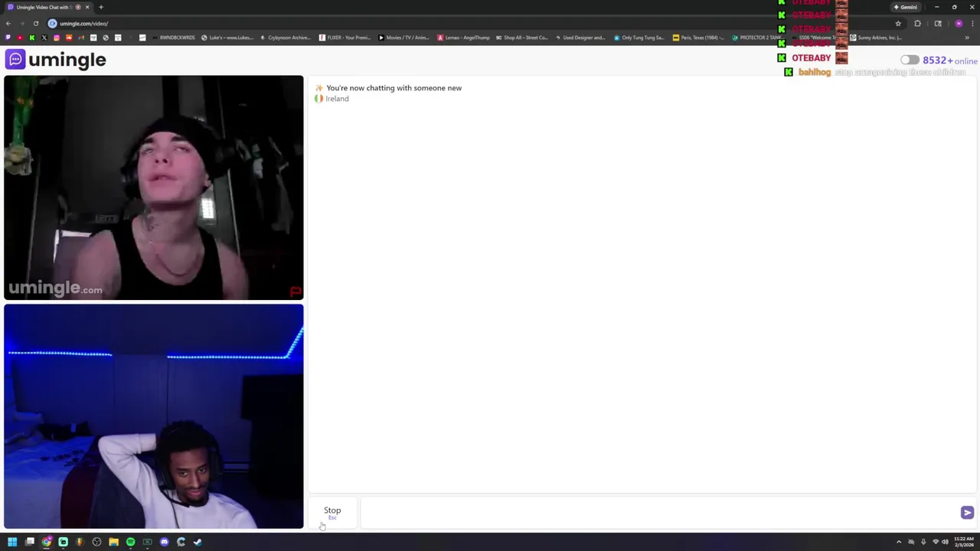Click the Gemini button in title bar
This screenshot has width=980, height=551.
click(x=905, y=7)
